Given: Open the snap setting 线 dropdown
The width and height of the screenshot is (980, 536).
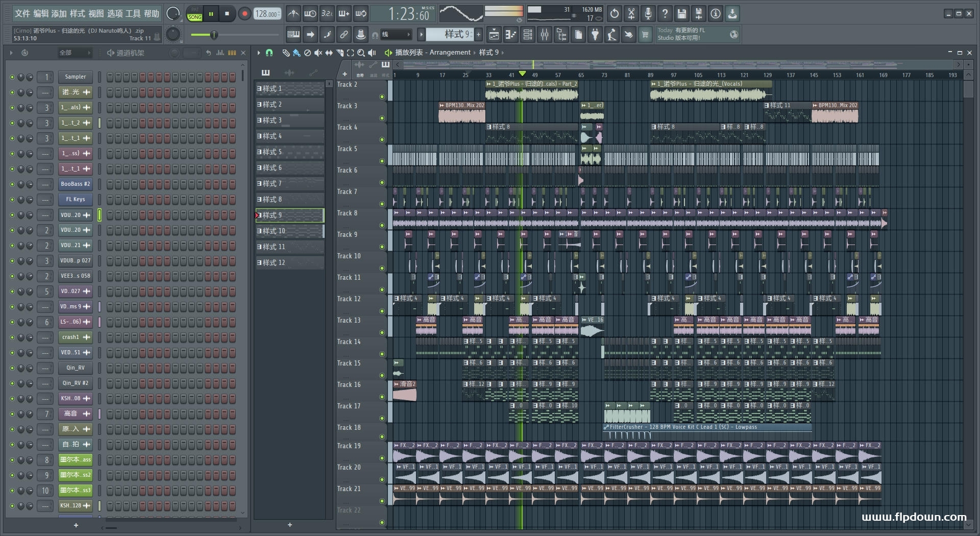Looking at the screenshot, I should [x=396, y=35].
